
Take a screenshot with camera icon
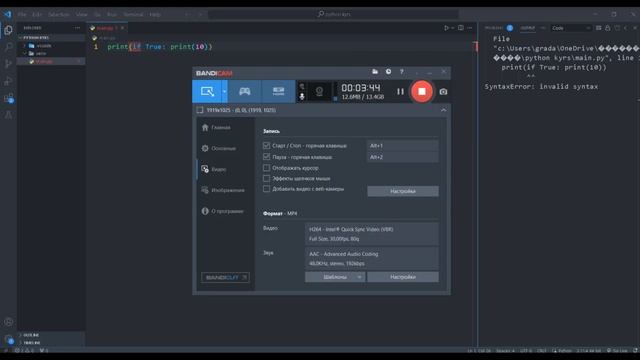coord(443,92)
